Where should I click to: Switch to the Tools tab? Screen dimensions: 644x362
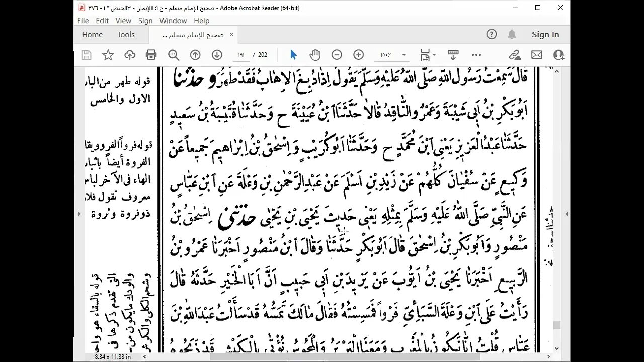126,34
